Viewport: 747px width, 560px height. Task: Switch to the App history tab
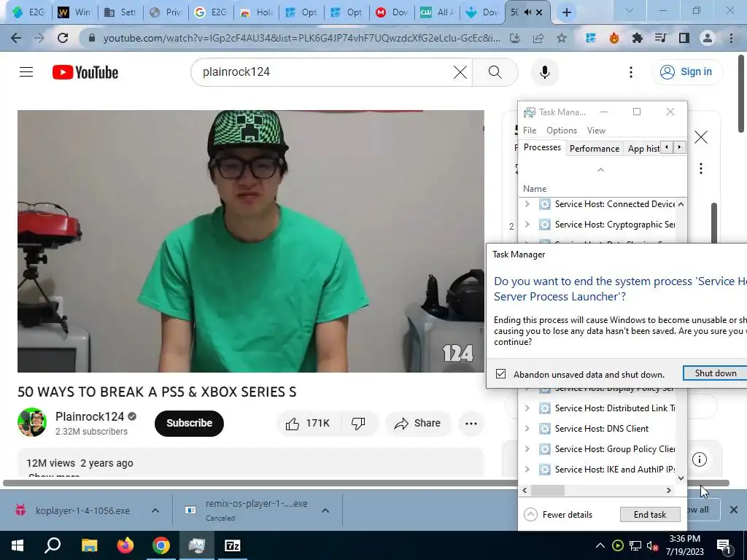pos(643,149)
